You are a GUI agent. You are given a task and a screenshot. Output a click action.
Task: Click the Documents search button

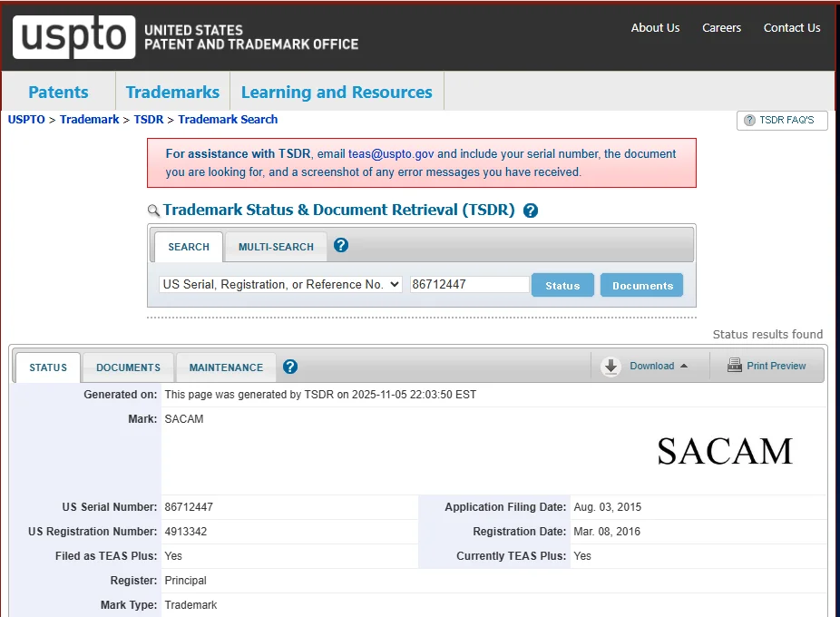[x=641, y=284]
